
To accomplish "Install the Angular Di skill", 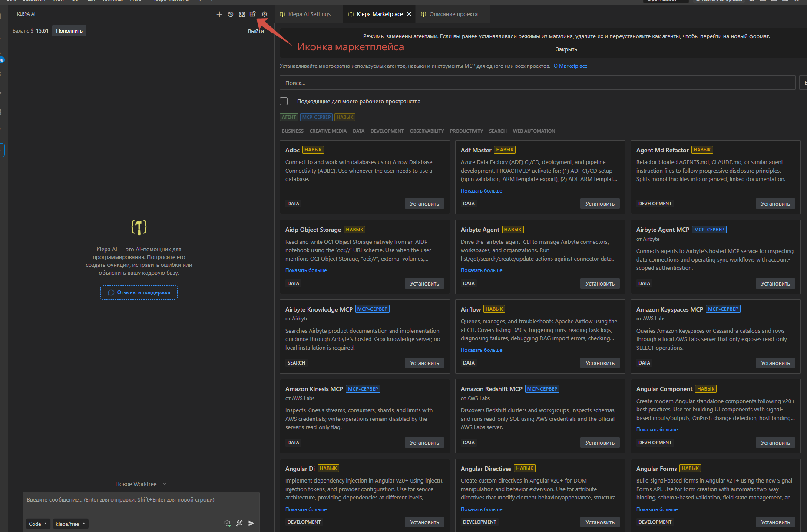I will 424,522.
